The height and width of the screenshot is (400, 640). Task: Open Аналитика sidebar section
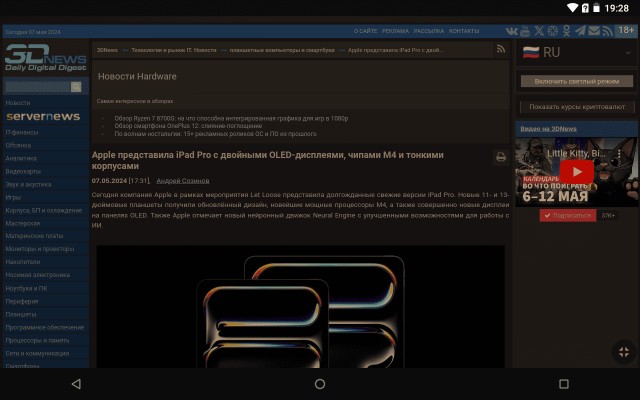[x=21, y=158]
